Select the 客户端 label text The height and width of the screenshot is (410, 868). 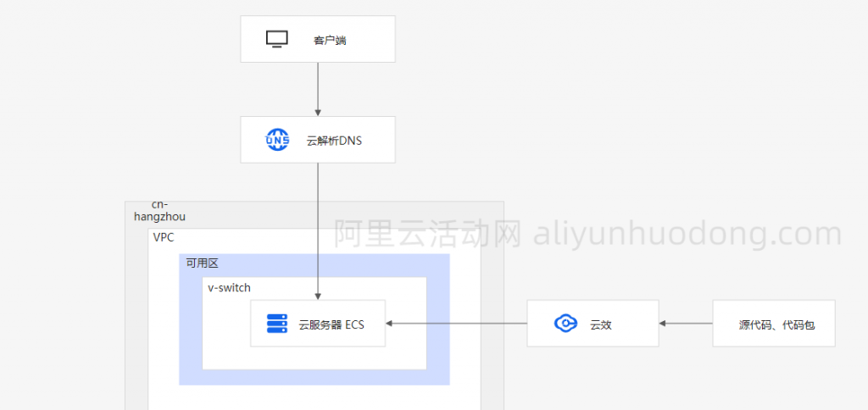click(x=330, y=40)
